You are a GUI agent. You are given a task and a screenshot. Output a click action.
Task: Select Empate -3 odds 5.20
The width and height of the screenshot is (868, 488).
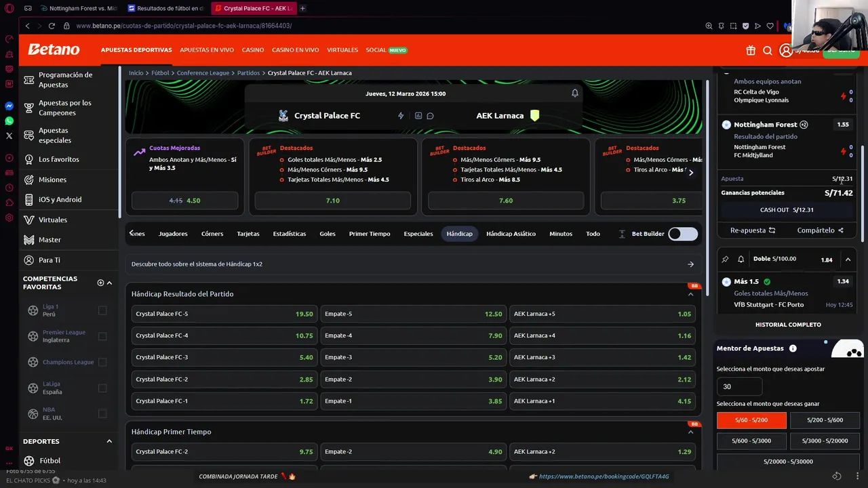[x=413, y=357]
